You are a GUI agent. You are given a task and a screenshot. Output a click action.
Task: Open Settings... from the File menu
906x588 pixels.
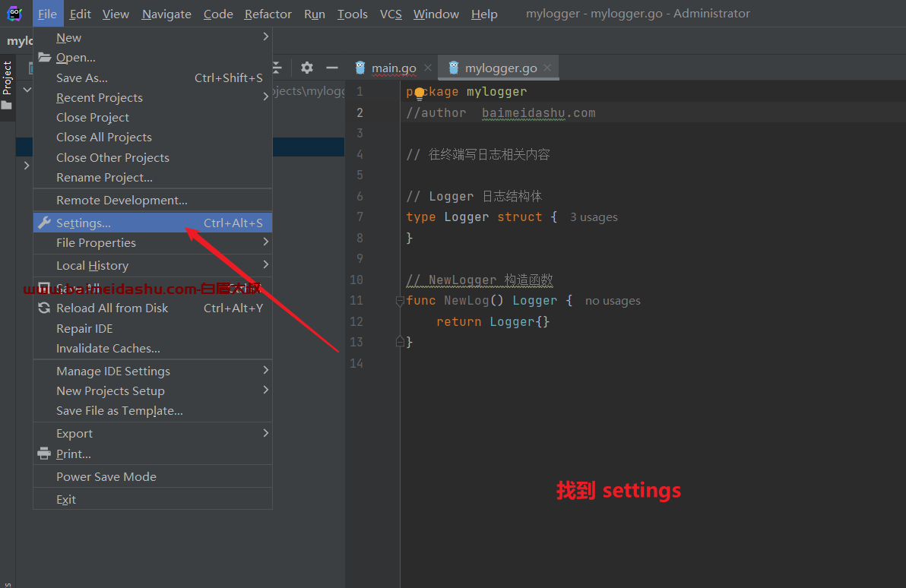[x=153, y=223]
